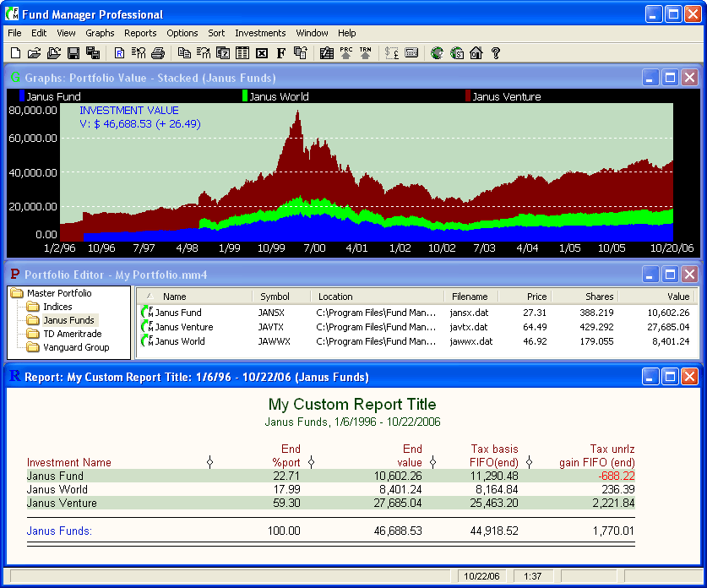707x588 pixels.
Task: Click the single floppy-disk Save icon
Action: coord(73,53)
